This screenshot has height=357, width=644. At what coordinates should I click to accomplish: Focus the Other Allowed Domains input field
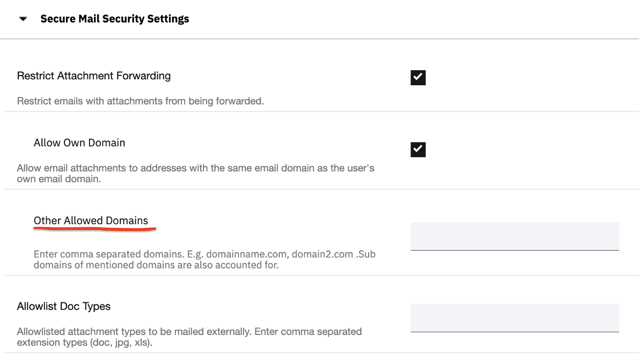point(515,236)
